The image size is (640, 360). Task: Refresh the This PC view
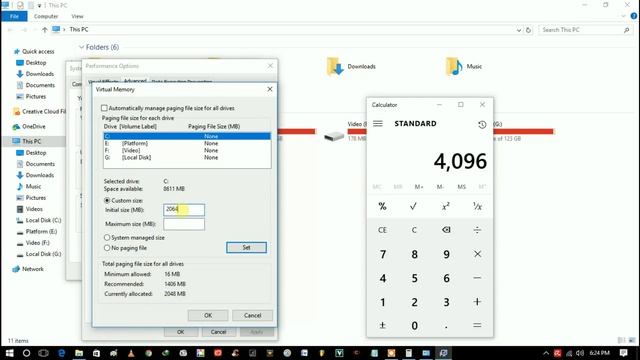coord(528,30)
